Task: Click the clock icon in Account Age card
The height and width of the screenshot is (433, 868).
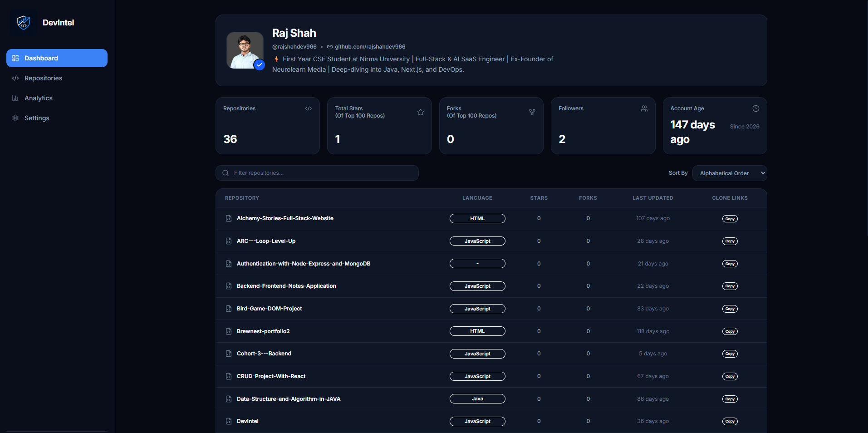Action: pyautogui.click(x=756, y=108)
